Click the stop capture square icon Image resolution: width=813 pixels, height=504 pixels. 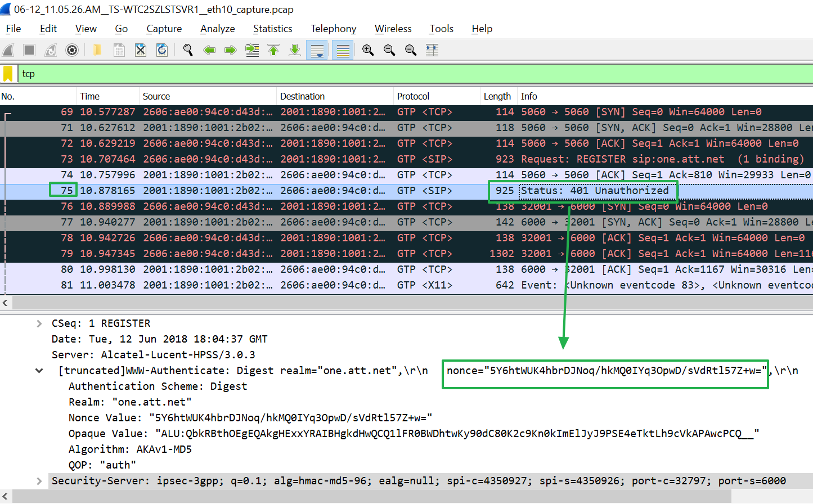[x=29, y=50]
